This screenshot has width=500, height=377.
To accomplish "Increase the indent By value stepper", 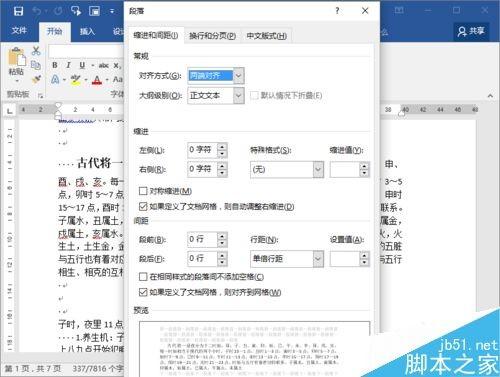I will point(365,166).
